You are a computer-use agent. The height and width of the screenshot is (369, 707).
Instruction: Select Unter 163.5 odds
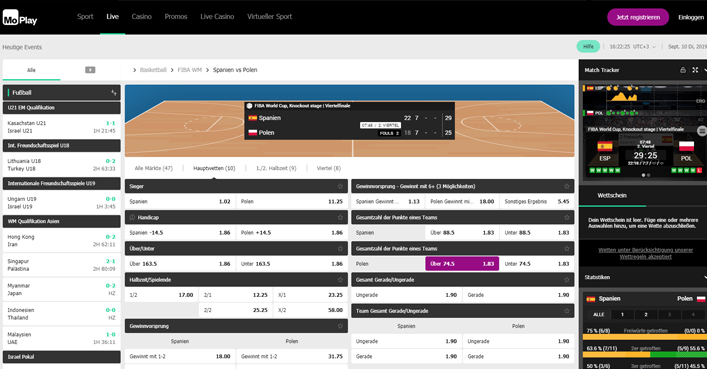pos(292,263)
